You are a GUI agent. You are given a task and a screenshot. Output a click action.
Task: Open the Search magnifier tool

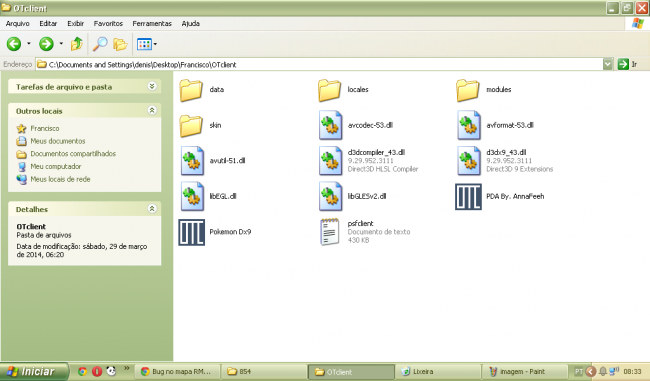100,44
